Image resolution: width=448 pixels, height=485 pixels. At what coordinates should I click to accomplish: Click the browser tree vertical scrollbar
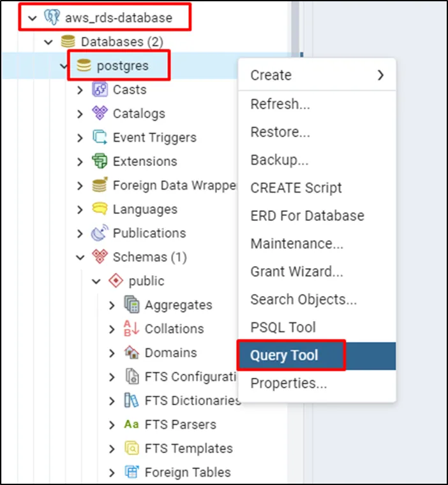click(x=294, y=26)
